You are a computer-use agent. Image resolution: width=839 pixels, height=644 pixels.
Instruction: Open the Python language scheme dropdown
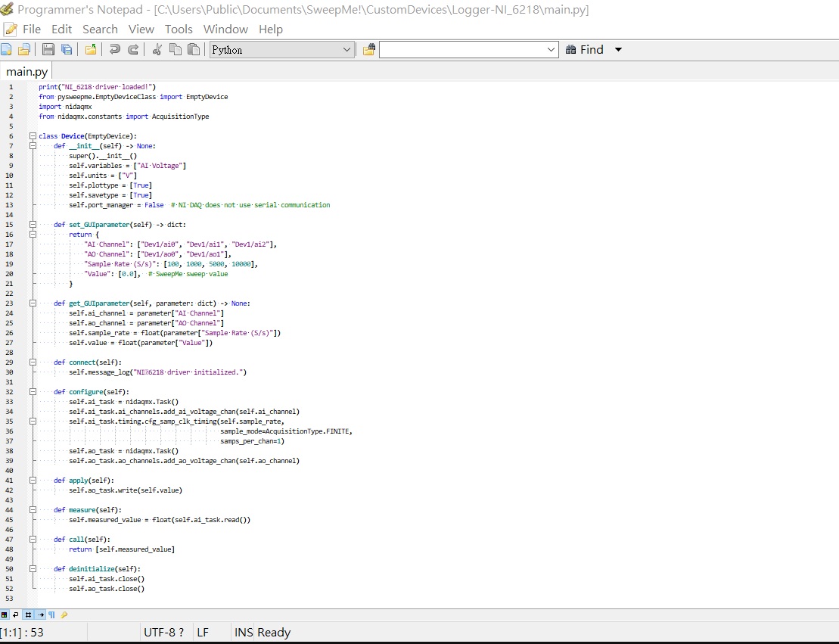(281, 50)
